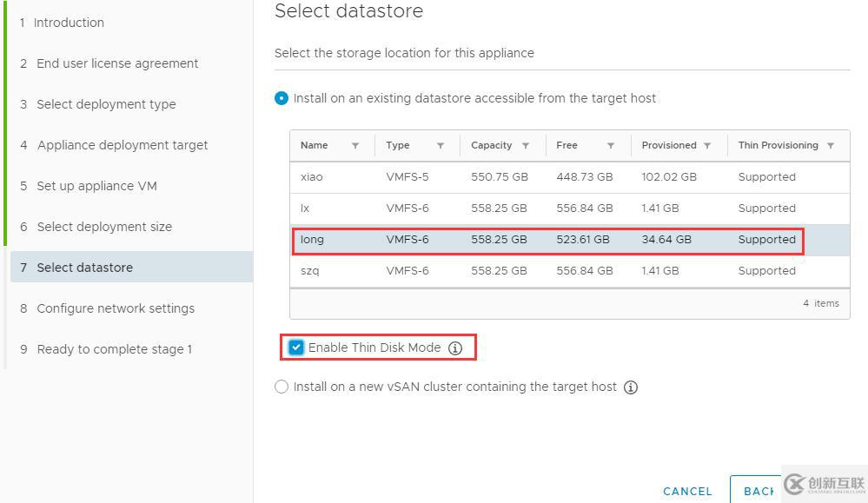
Task: Show info about Thin Disk Mode
Action: click(x=455, y=348)
